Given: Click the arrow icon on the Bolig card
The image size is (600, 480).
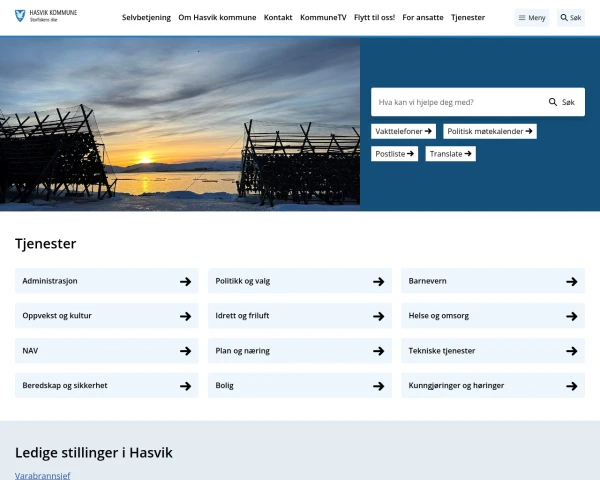Looking at the screenshot, I should point(379,386).
